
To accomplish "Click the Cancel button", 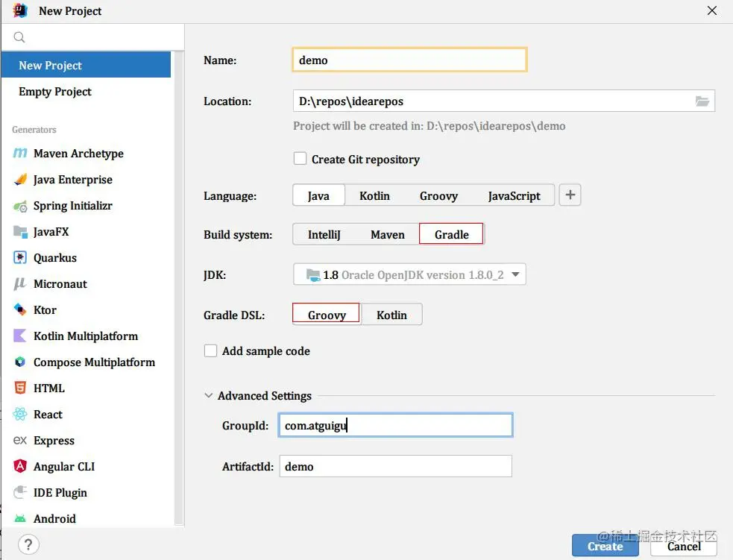I will click(x=683, y=546).
